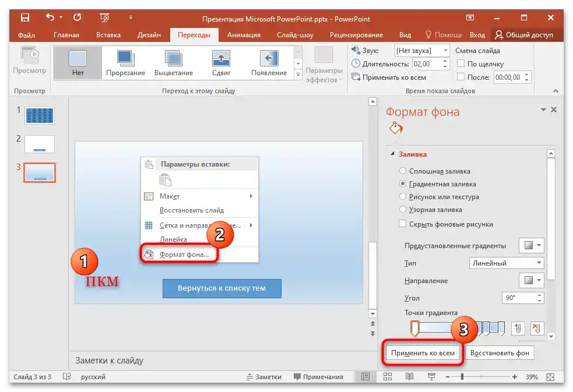Image resolution: width=573 pixels, height=392 pixels.
Task: Add a gradient stop icon
Action: point(518,328)
